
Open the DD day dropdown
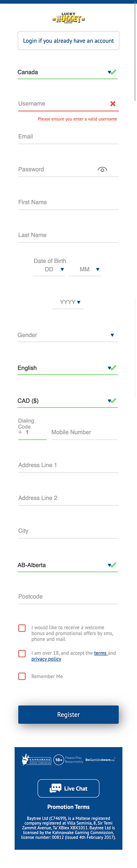point(49,269)
